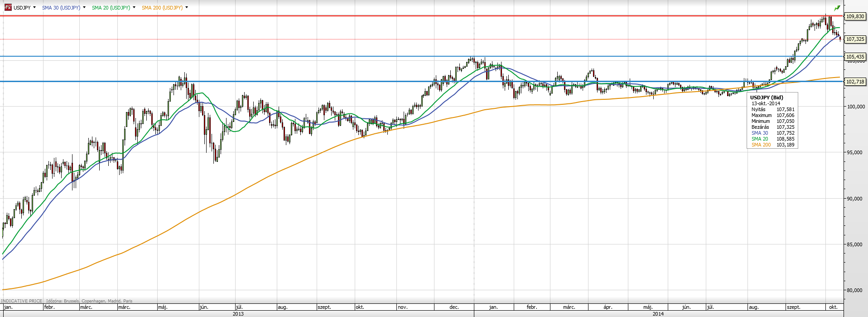Open the SMA 30 (USDJPY) dropdown arrow

84,7
